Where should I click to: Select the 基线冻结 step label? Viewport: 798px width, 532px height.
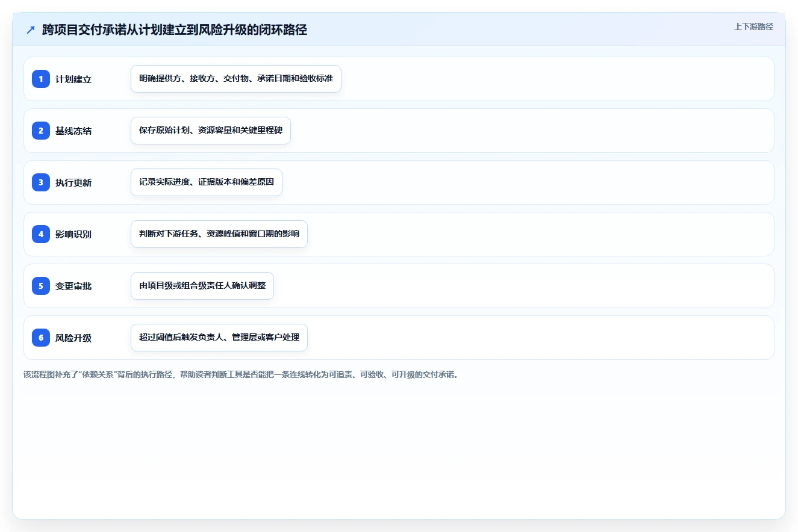(x=73, y=131)
